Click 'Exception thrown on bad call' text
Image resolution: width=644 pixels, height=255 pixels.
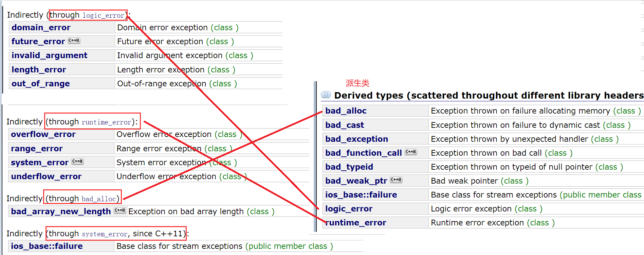pos(486,153)
